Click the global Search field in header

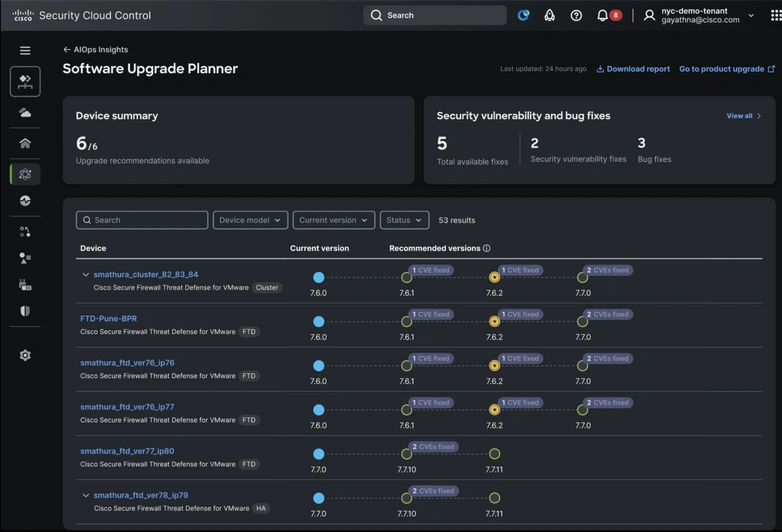[435, 15]
